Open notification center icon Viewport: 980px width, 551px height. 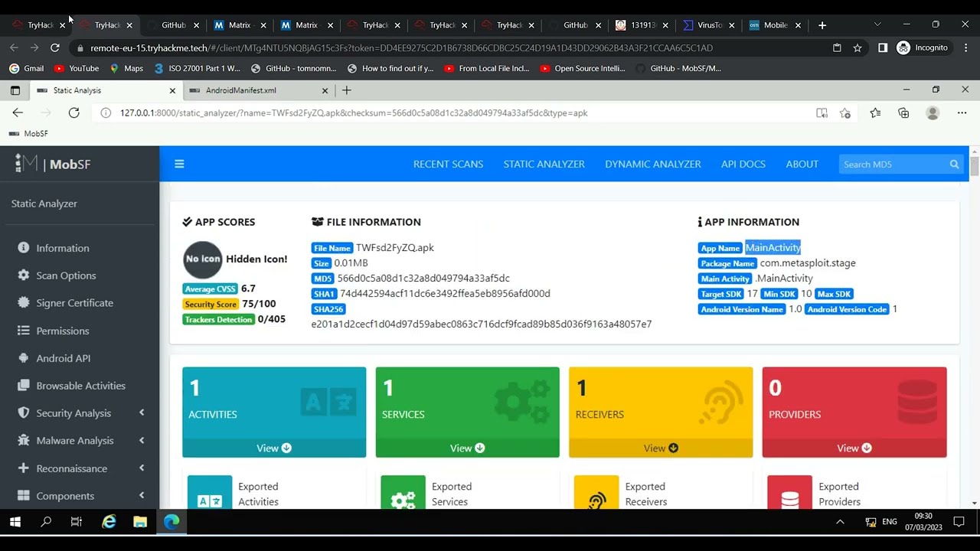[x=959, y=522]
